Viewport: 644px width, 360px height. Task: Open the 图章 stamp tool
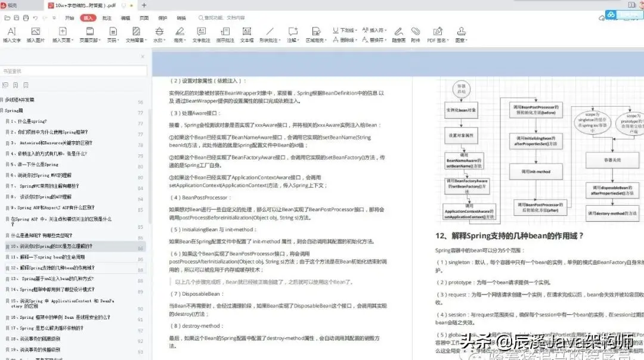click(461, 35)
